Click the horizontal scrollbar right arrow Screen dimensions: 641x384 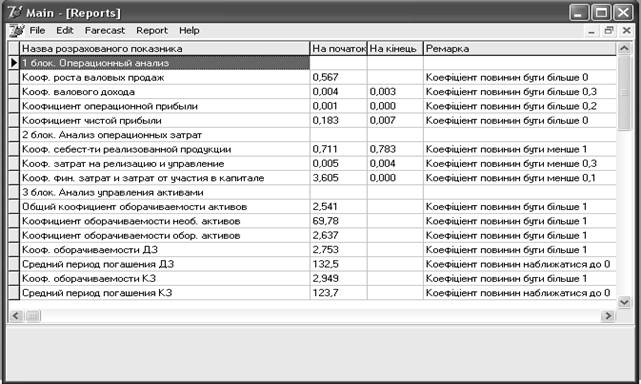tap(608, 316)
